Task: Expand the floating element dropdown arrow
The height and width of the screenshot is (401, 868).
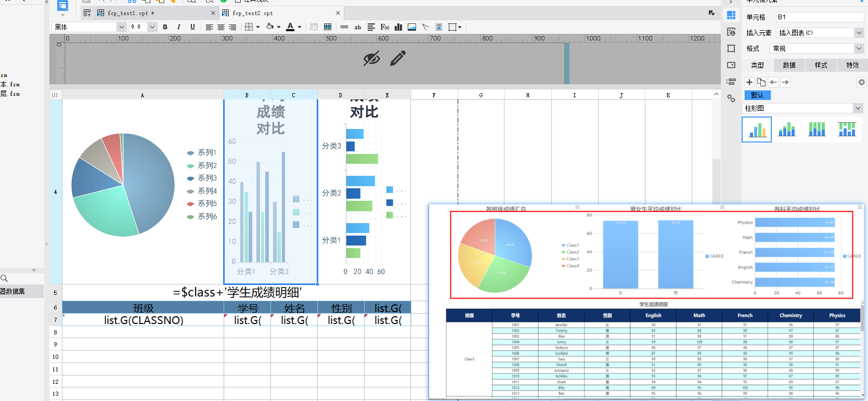Action: click(x=460, y=27)
